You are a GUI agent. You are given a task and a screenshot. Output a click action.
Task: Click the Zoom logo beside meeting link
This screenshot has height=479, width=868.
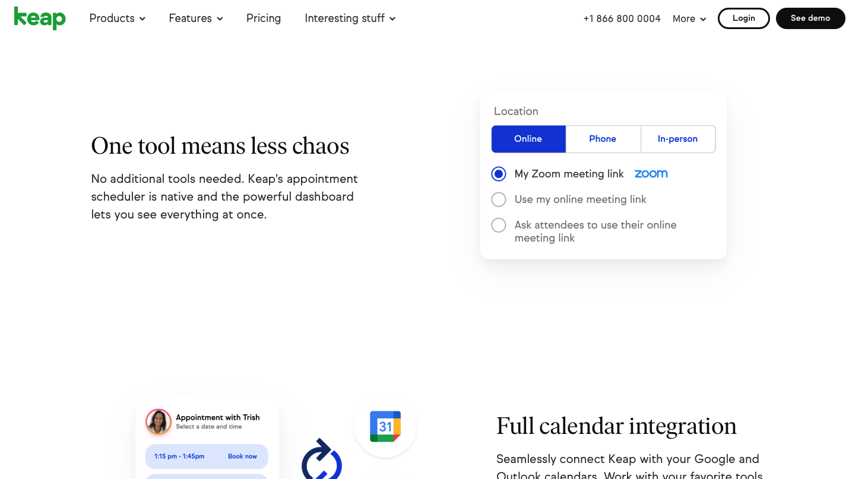click(x=651, y=174)
